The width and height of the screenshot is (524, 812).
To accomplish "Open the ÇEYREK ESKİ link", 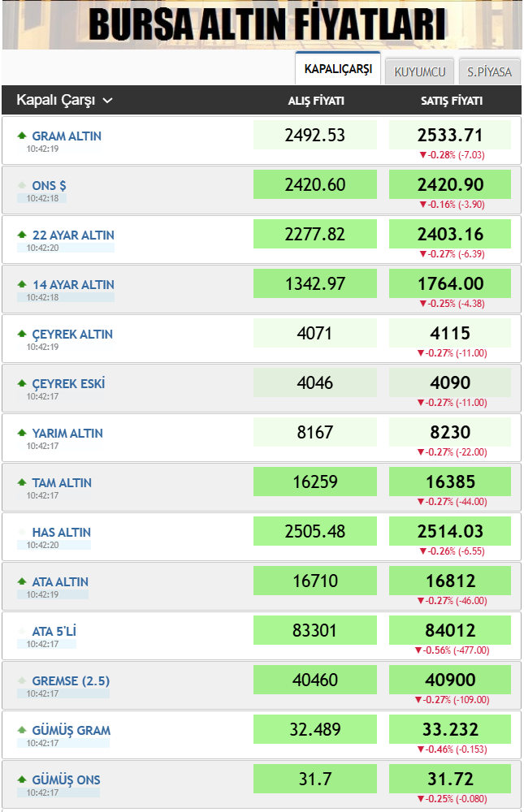I will click(x=68, y=383).
